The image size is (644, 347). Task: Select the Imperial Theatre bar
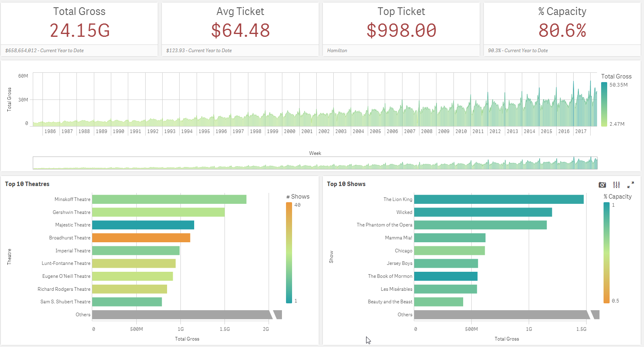coord(136,251)
